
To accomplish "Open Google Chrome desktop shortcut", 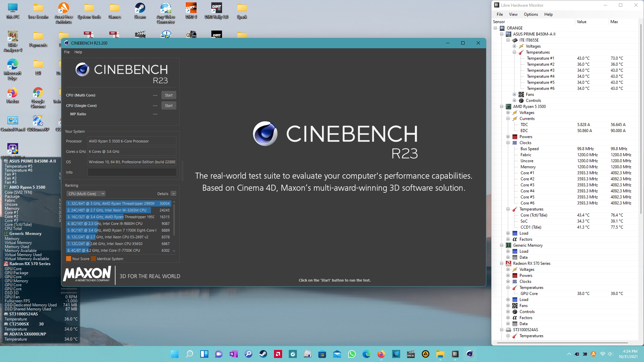I will click(x=38, y=98).
